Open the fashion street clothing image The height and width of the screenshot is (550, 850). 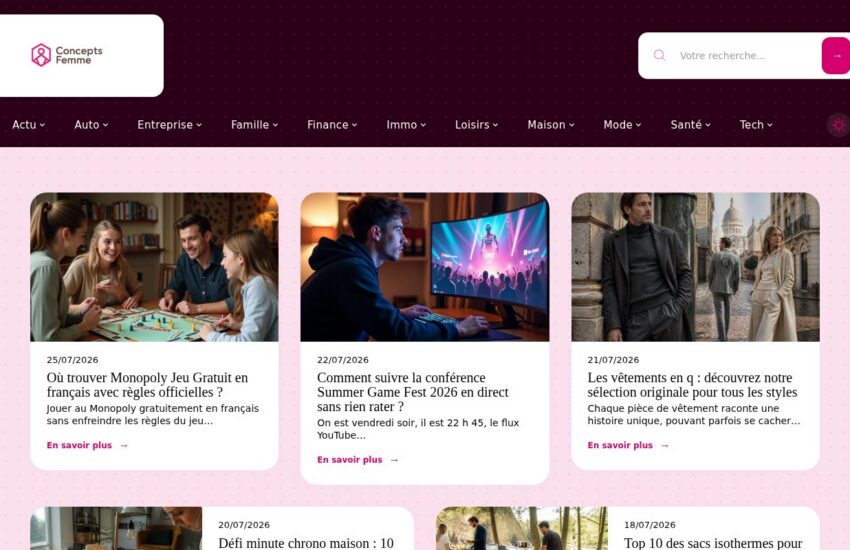click(696, 267)
